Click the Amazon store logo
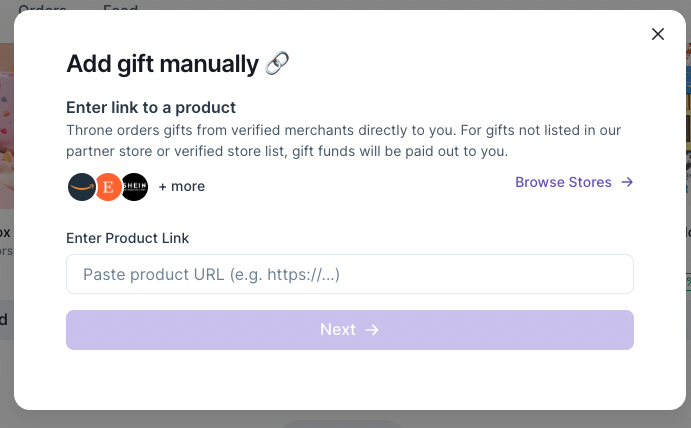 click(81, 186)
